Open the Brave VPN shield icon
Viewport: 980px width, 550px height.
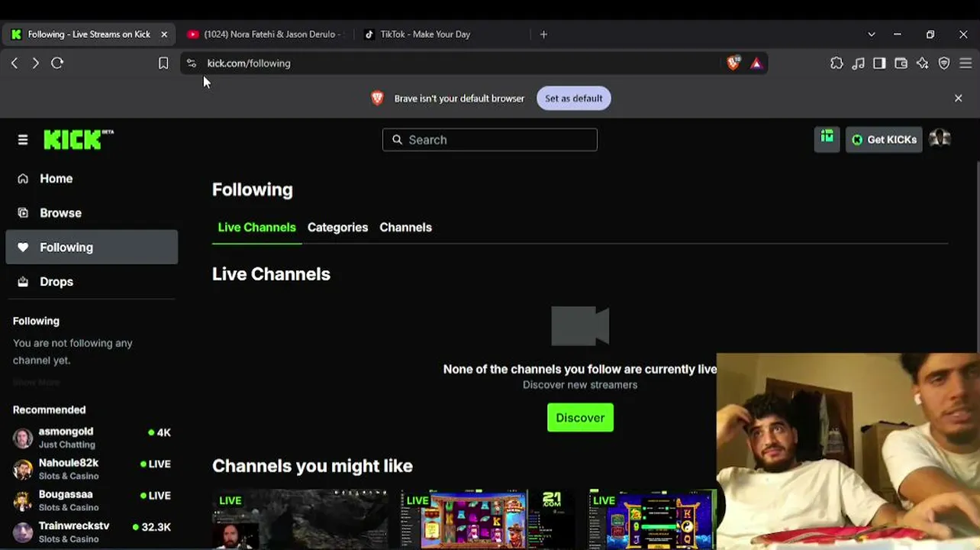click(x=944, y=63)
